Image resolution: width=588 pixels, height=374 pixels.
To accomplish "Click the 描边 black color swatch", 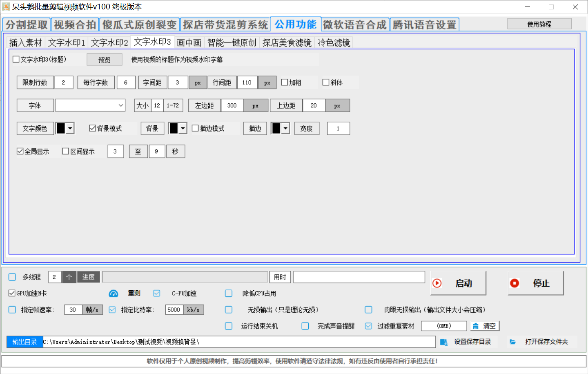I will click(x=277, y=128).
